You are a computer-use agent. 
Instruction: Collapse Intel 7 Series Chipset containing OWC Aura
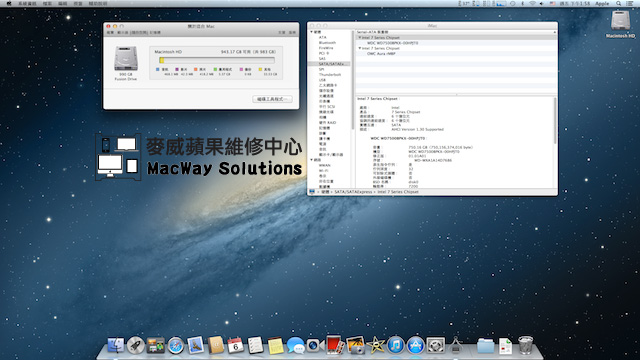pyautogui.click(x=360, y=48)
